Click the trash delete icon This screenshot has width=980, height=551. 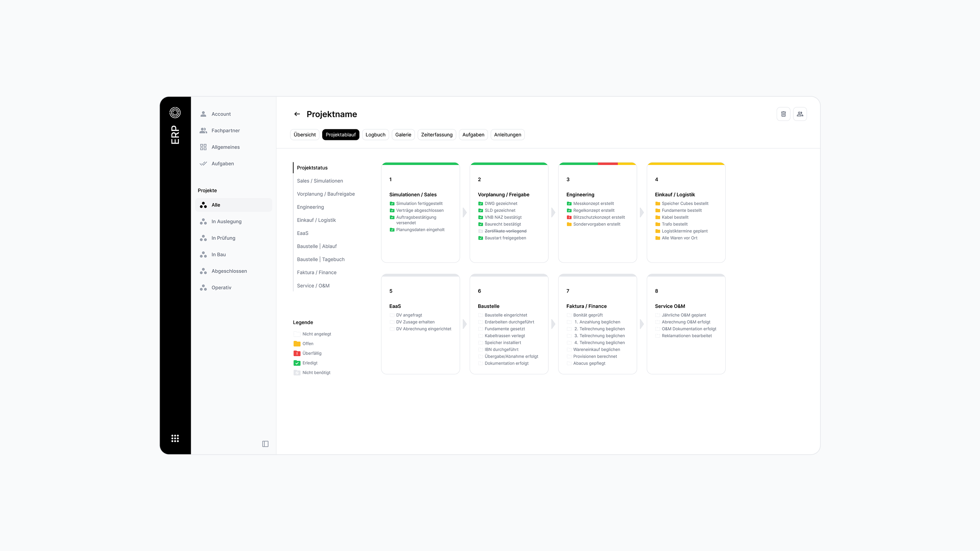coord(783,114)
